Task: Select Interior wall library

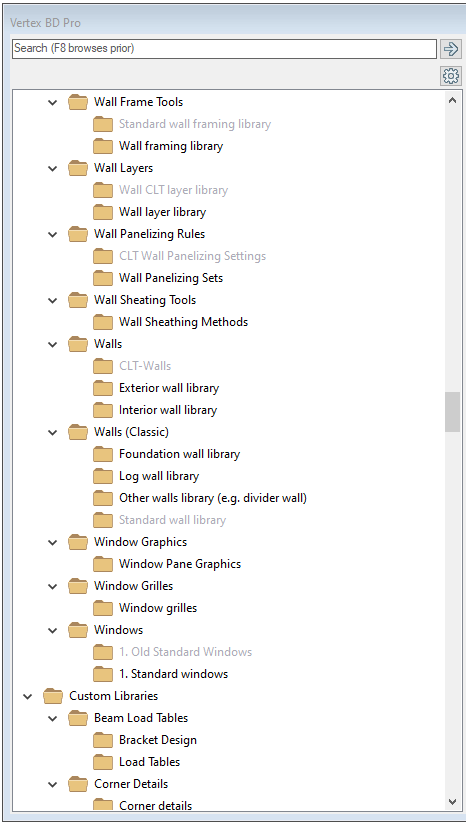Action: tap(167, 410)
